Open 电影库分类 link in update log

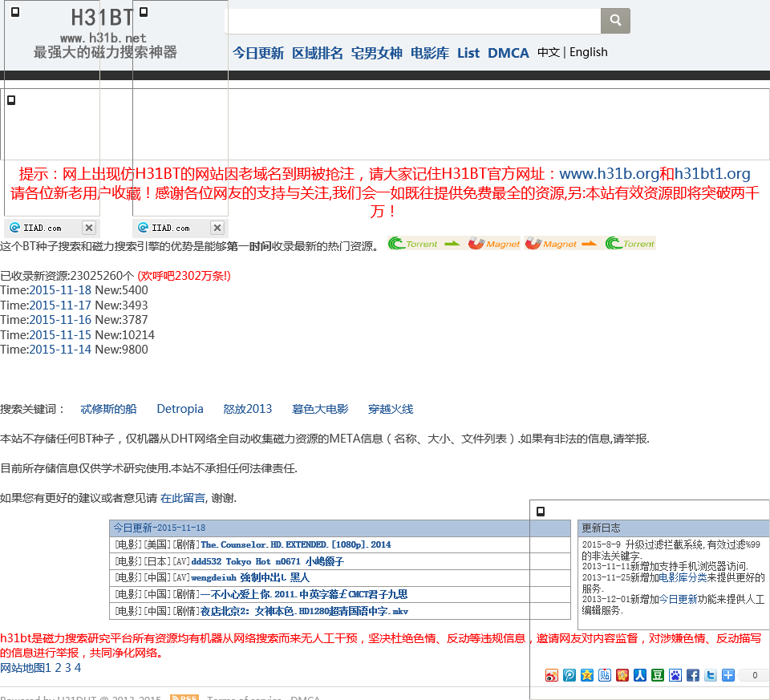pos(683,577)
